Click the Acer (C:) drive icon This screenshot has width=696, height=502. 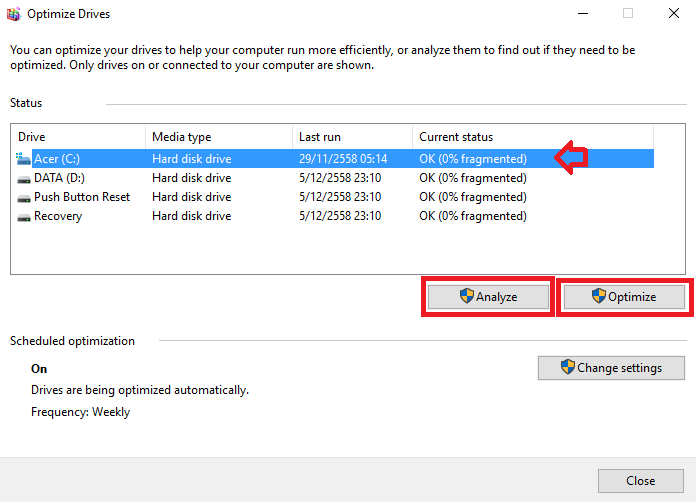(23, 159)
